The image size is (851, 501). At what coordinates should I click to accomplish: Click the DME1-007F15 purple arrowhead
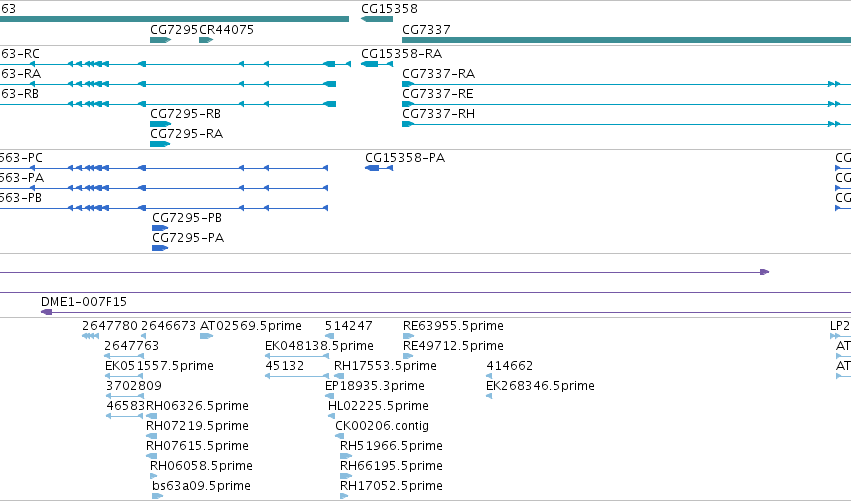(x=47, y=312)
